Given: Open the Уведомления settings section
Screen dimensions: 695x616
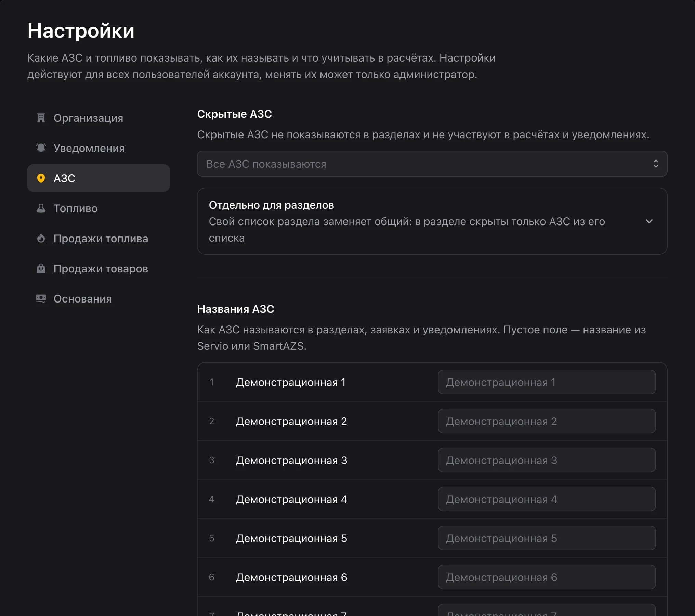Looking at the screenshot, I should coord(99,148).
